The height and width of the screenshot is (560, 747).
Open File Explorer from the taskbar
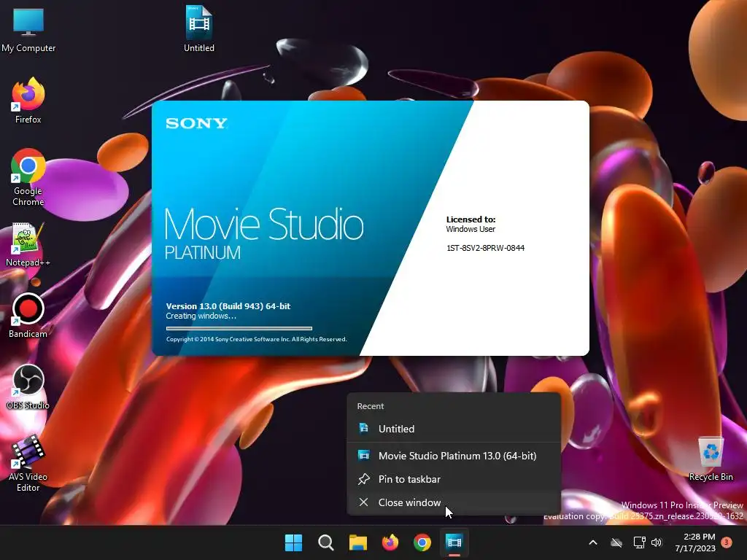click(357, 542)
